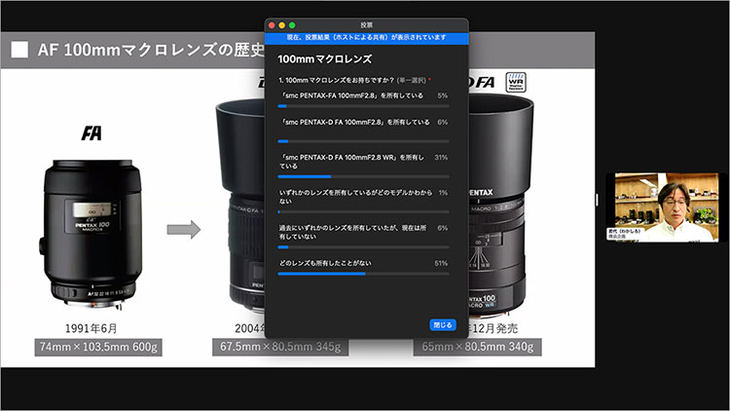Click the gray right arrow between the lenses
Viewport: 730px width, 411px height.
coord(183,229)
